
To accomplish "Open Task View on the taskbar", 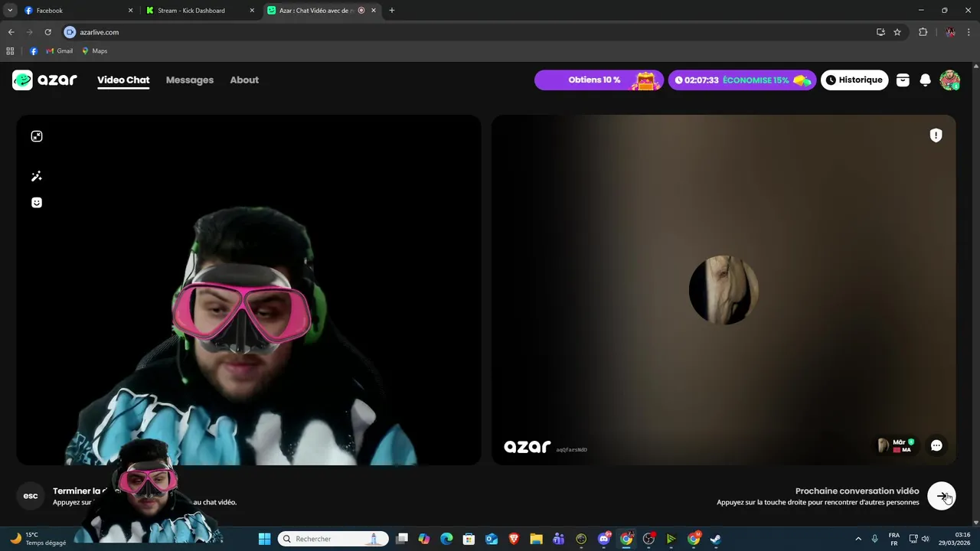I will (x=402, y=539).
